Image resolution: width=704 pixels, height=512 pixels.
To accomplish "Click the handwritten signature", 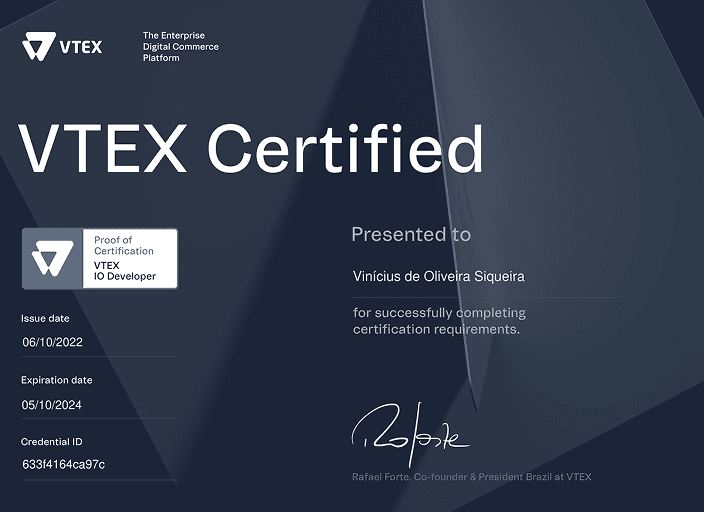I will click(410, 434).
